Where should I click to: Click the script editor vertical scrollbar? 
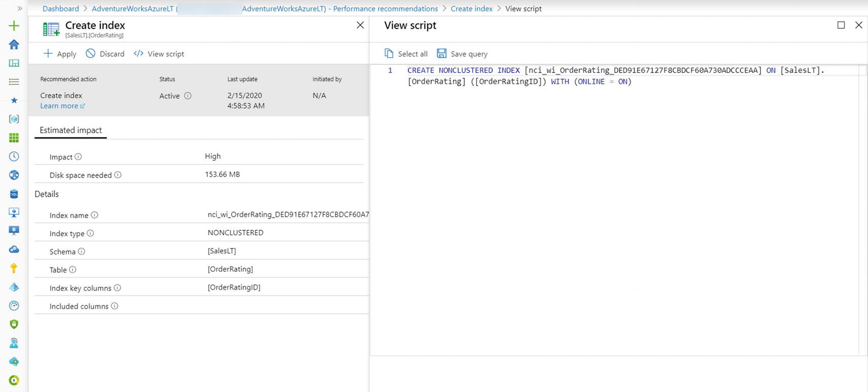tap(863, 209)
